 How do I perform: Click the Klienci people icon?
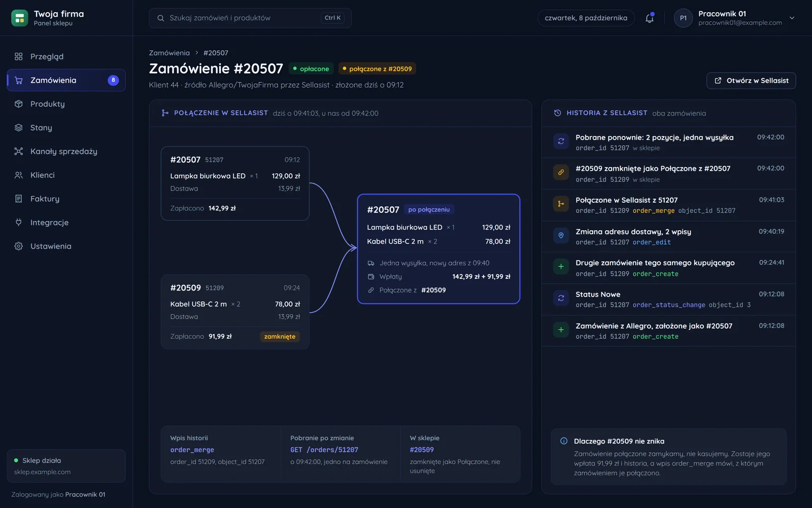click(19, 175)
